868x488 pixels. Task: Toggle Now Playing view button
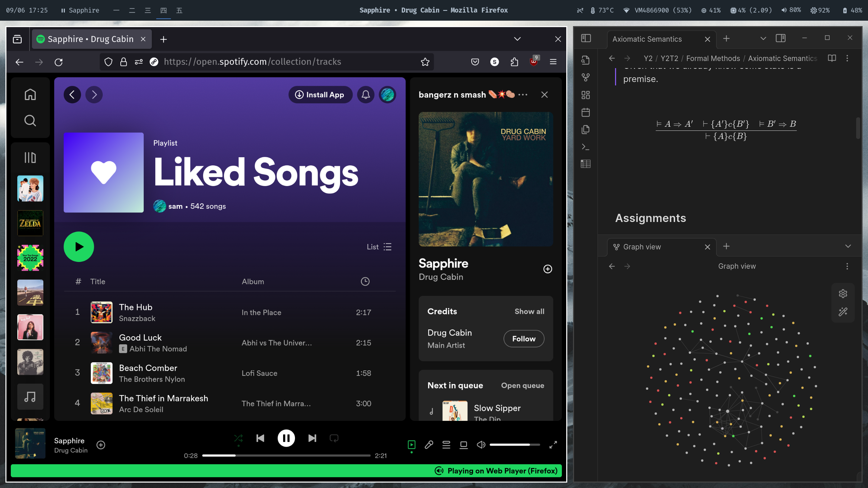(x=411, y=445)
